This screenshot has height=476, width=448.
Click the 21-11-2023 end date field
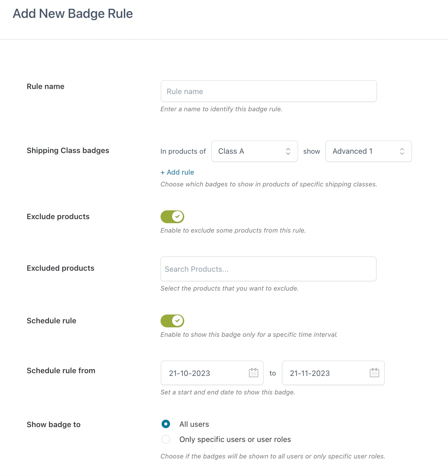pos(333,373)
